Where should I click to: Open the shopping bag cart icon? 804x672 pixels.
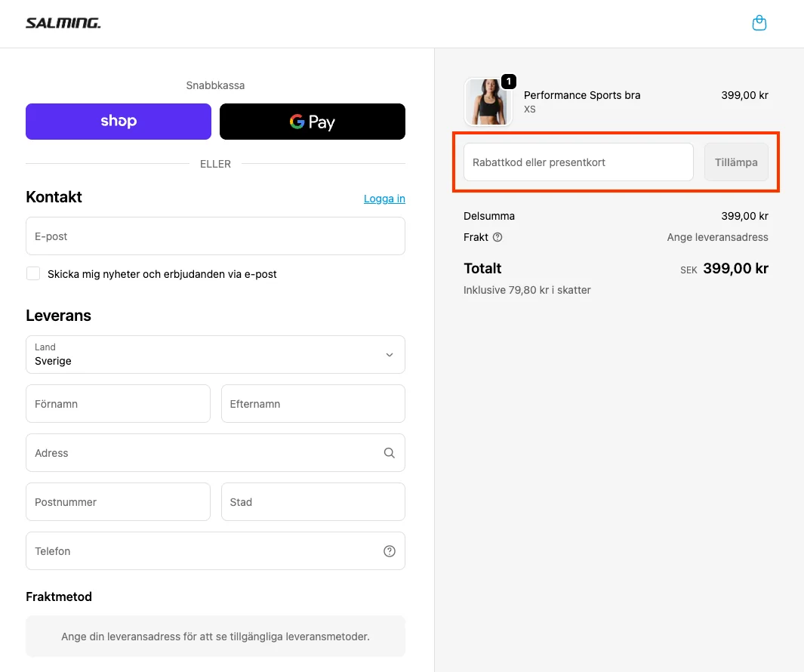[x=759, y=23]
